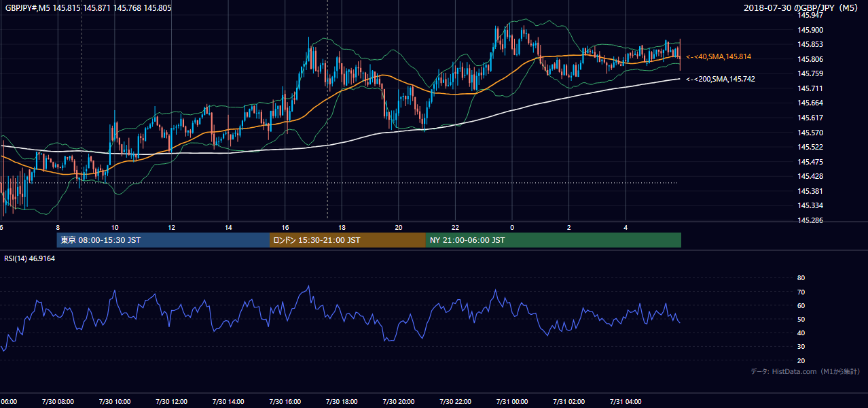Image resolution: width=868 pixels, height=408 pixels.
Task: Click the Tokyo 08:00-15:30 JST session bar
Action: coord(163,240)
